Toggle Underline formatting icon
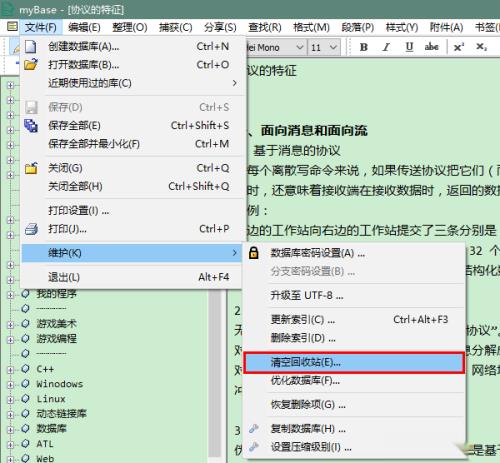 (409, 47)
